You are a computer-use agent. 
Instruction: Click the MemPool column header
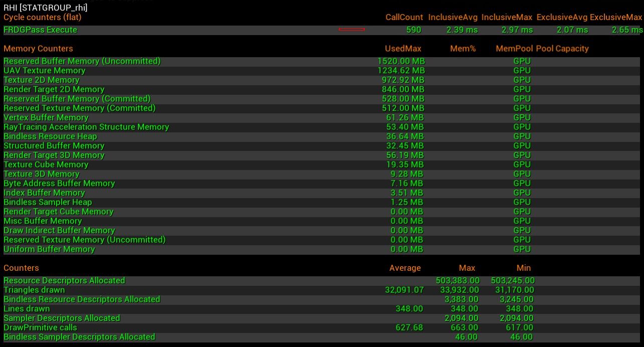point(514,49)
